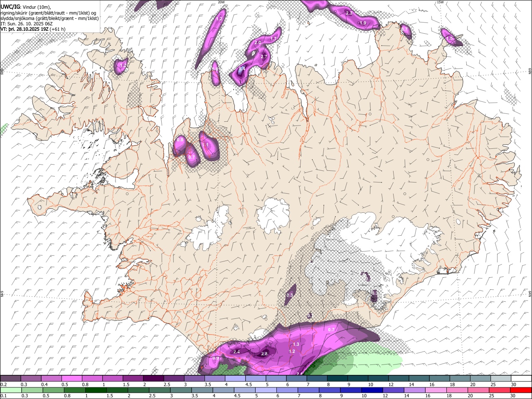532x399 pixels.
Task: Click the 0.8 value on the map
Action: point(180,140)
